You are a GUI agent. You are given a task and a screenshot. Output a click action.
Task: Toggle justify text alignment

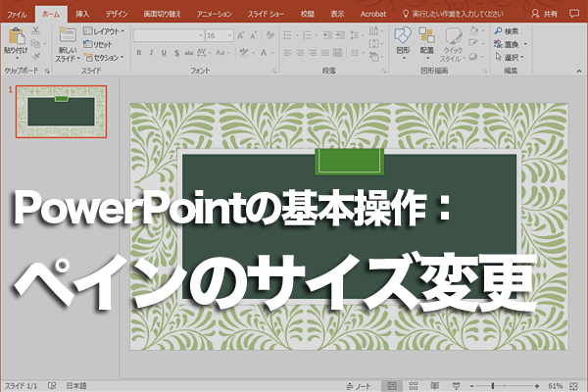[325, 53]
